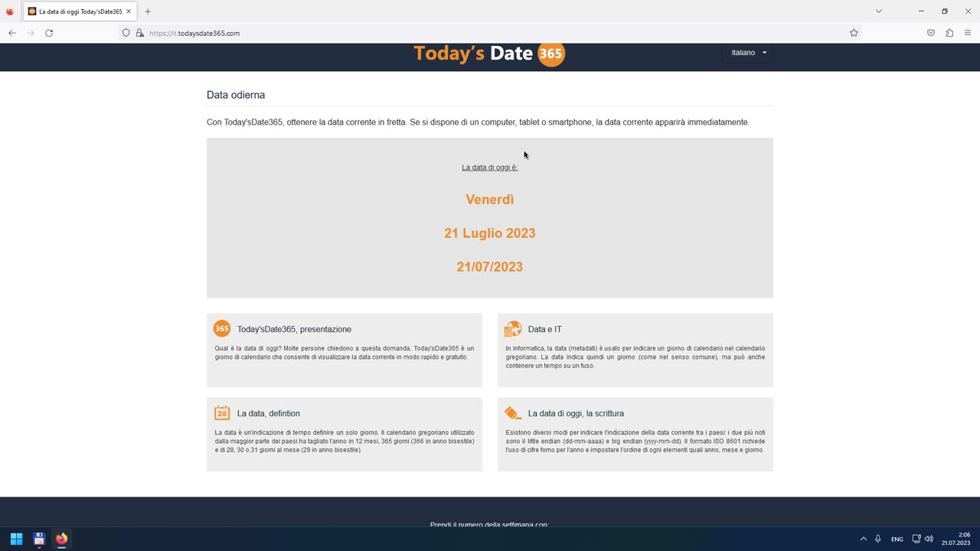Close the La data di oggi tab
The width and height of the screenshot is (980, 551).
coord(129,11)
